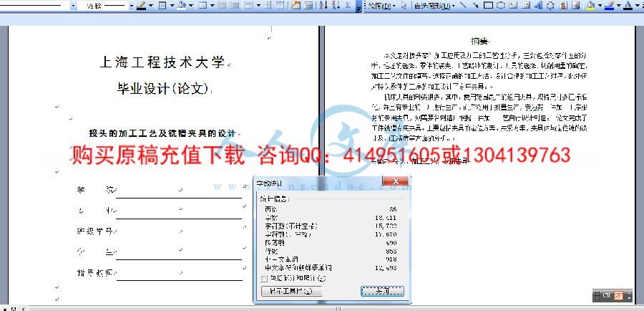Image resolution: width=644 pixels, height=311 pixels.
Task: Click the blank line after 学院
Action: [179, 193]
